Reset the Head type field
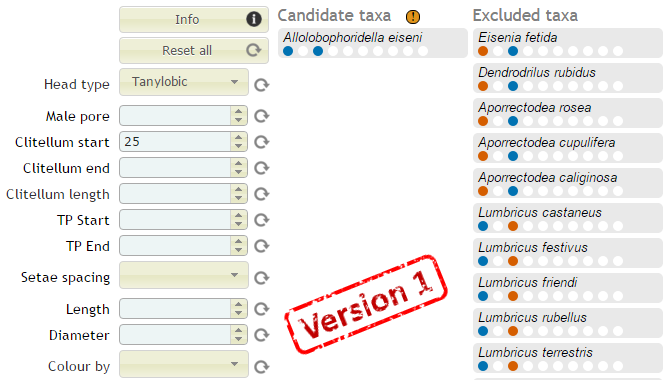 pyautogui.click(x=262, y=85)
